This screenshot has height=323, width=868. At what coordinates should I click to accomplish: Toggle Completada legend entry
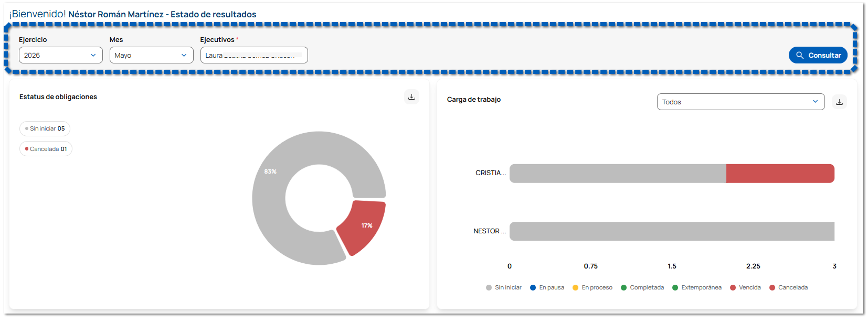pos(642,287)
